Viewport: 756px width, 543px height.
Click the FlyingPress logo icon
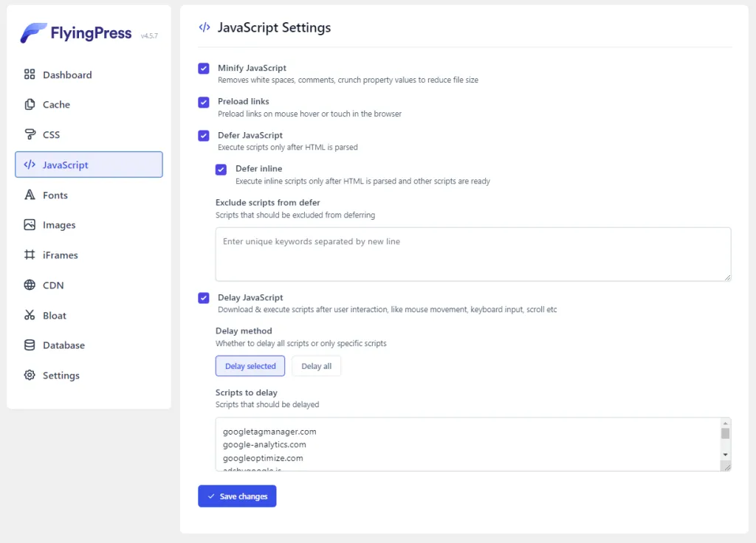33,33
